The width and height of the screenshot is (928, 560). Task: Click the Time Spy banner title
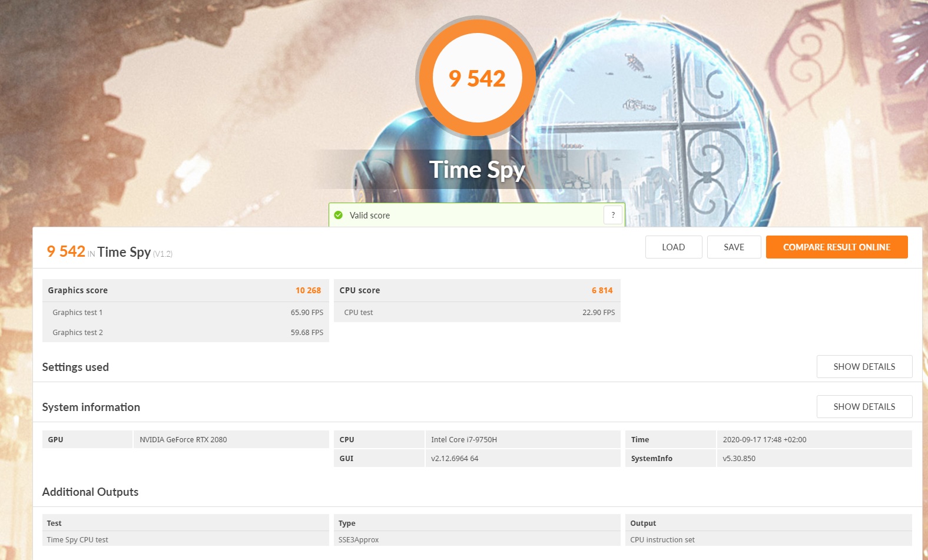(x=477, y=170)
